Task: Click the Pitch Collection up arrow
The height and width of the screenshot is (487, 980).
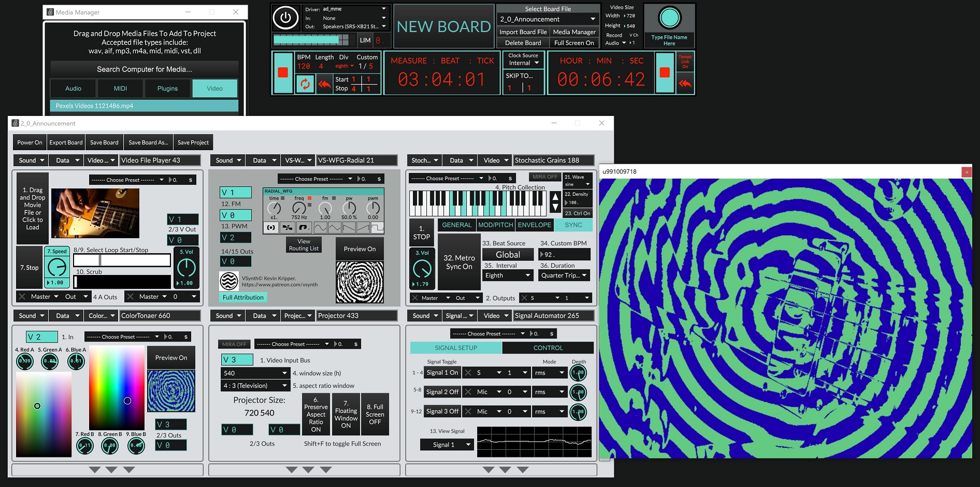Action: tap(555, 197)
